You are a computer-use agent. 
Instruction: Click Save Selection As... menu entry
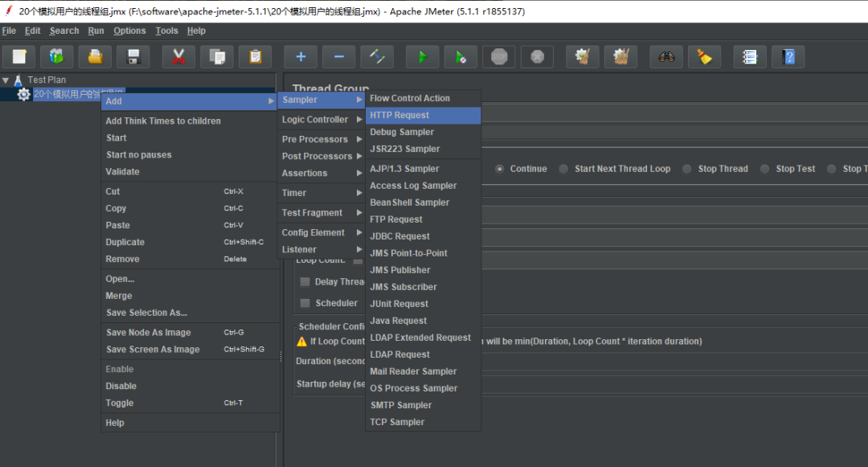coord(190,313)
